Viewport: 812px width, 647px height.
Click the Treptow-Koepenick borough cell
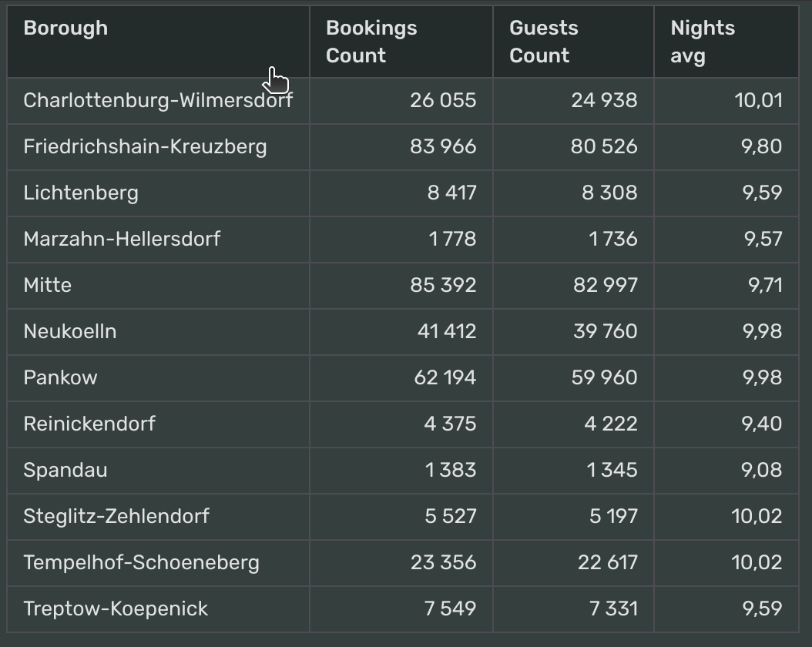pyautogui.click(x=158, y=609)
